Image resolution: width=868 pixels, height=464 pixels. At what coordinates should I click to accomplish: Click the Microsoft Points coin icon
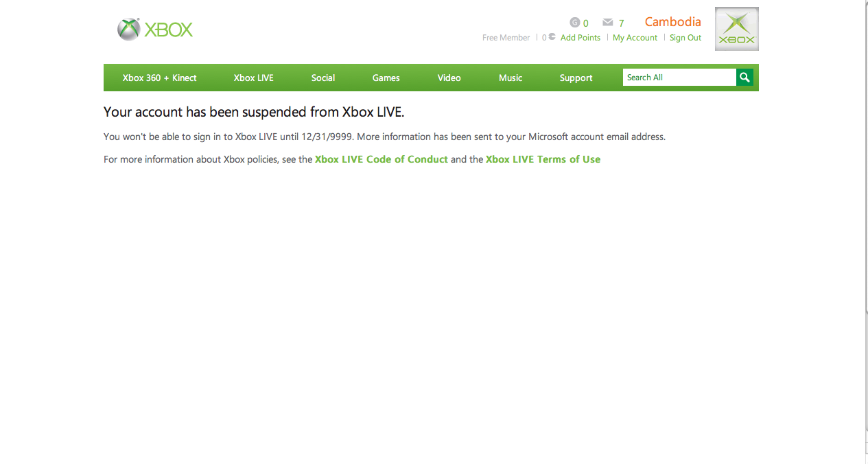pos(552,37)
